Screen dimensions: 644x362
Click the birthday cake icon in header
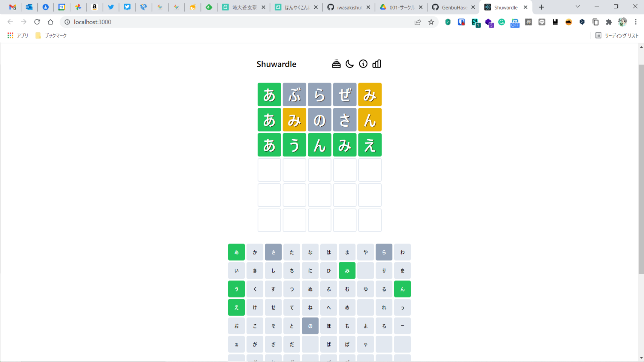tap(336, 64)
